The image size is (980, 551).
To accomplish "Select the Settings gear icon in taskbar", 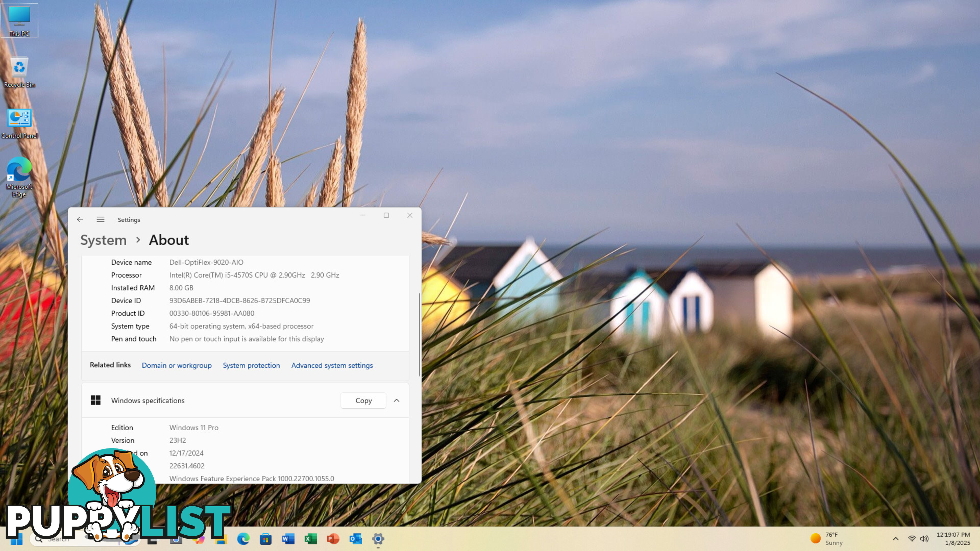I will [x=378, y=539].
